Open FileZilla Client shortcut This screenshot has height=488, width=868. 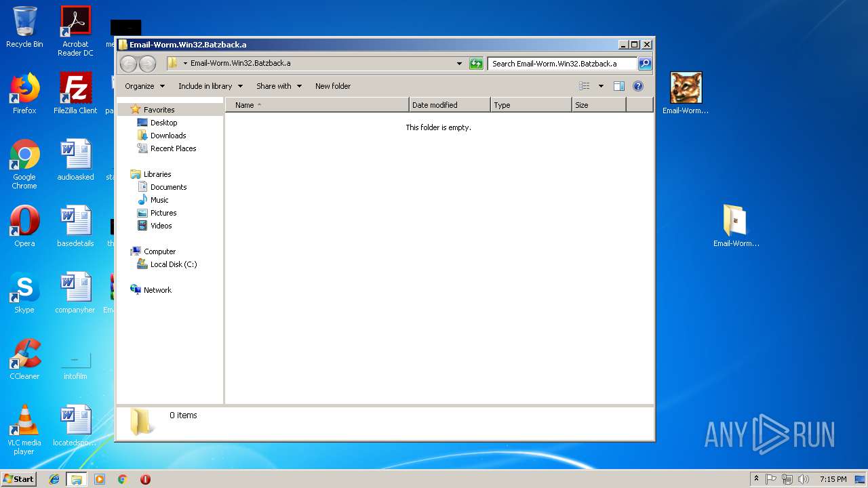[75, 94]
